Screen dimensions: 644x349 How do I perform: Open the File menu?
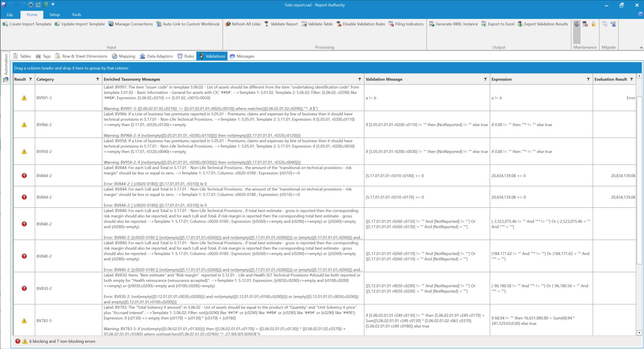click(x=10, y=15)
